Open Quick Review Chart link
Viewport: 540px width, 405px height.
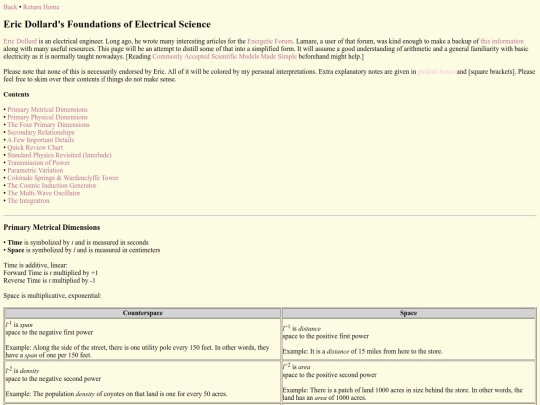click(x=35, y=147)
